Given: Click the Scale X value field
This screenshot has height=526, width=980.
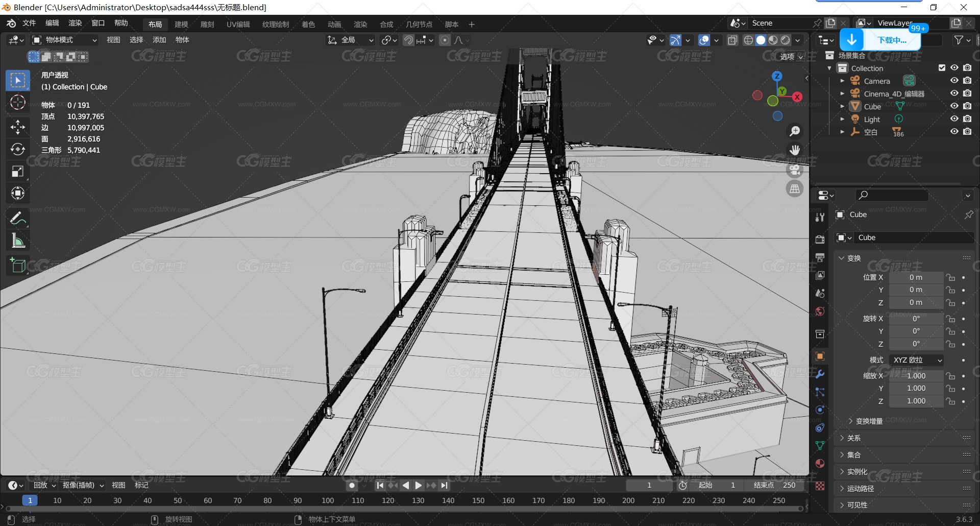Looking at the screenshot, I should (x=916, y=376).
